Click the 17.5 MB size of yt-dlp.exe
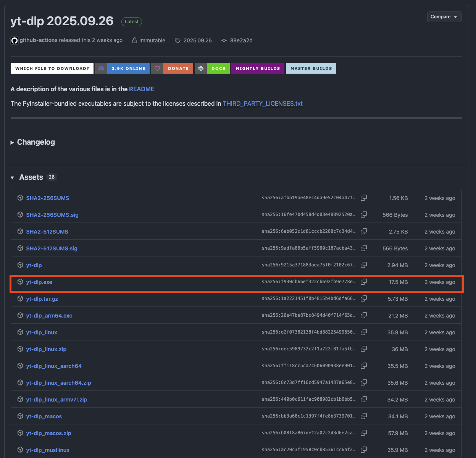 pyautogui.click(x=398, y=282)
